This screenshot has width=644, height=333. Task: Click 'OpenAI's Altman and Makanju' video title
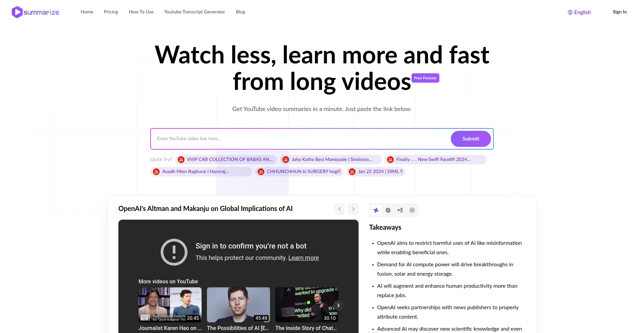(x=206, y=209)
